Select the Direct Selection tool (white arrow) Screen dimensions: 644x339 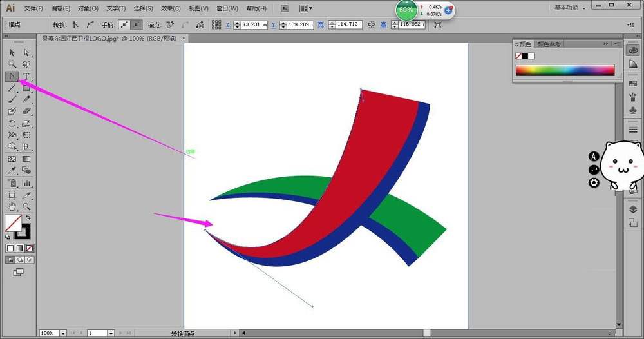pyautogui.click(x=26, y=53)
